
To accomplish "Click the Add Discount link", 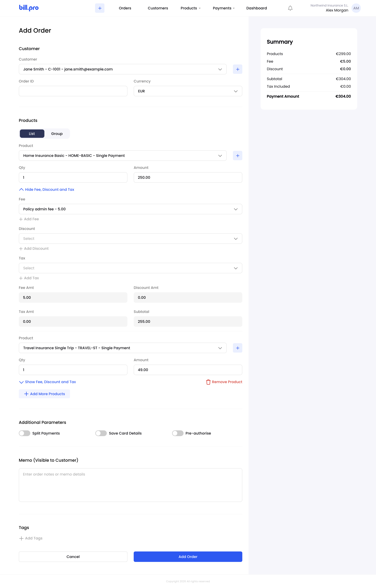I will 34,249.
